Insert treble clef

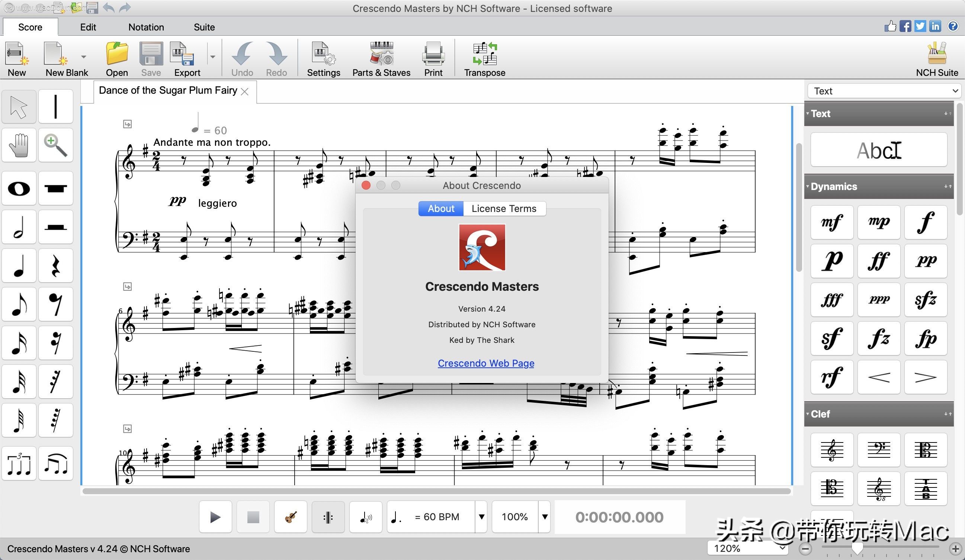tap(832, 450)
